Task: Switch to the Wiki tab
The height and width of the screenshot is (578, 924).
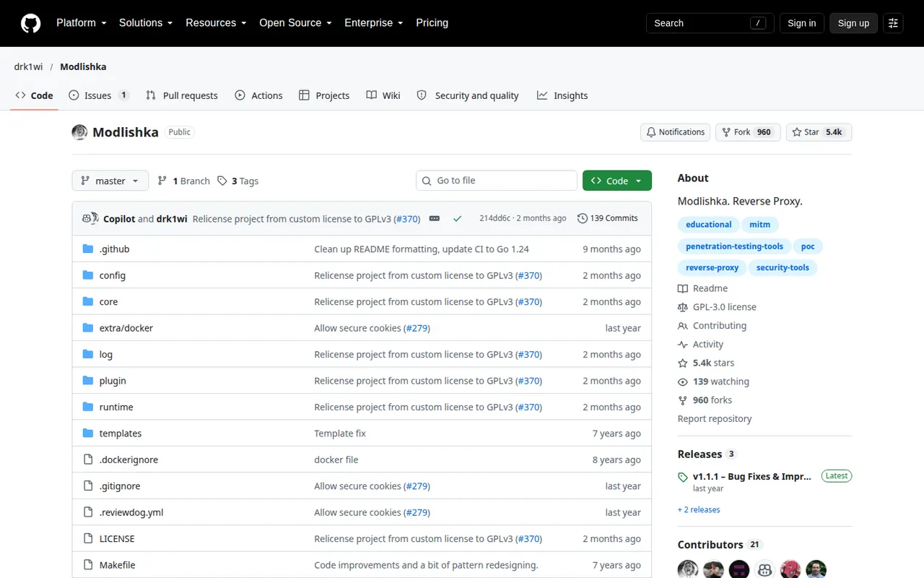Action: pyautogui.click(x=383, y=95)
